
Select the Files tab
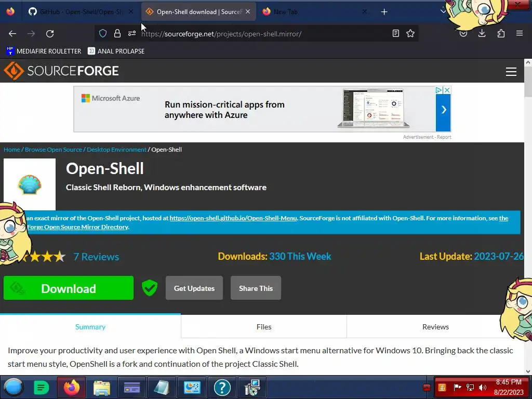(x=263, y=326)
